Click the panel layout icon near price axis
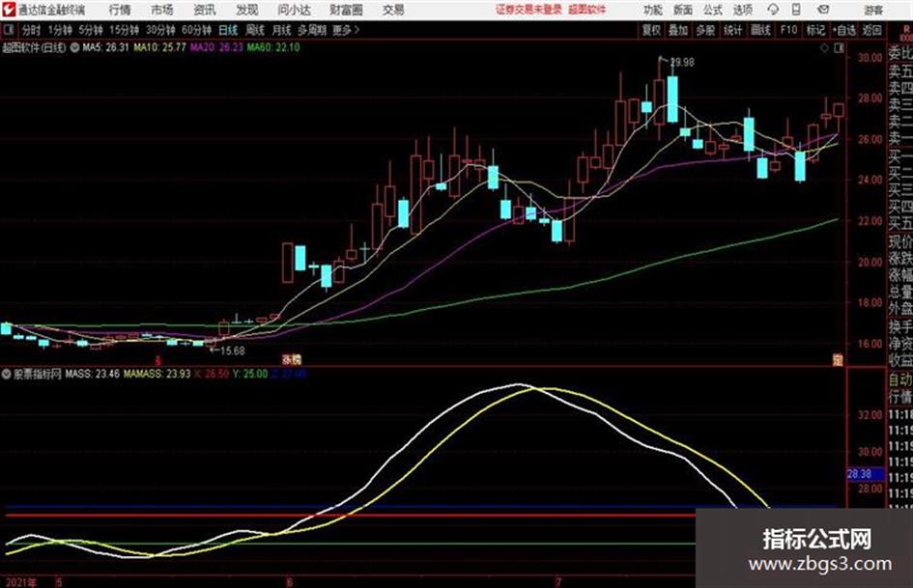The height and width of the screenshot is (588, 913). 839,49
